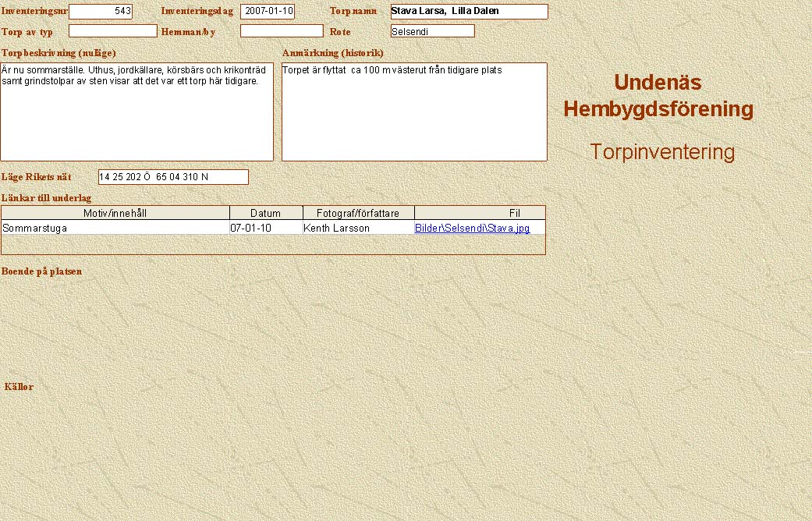
Task: Click the Inventeringsnr field showing 543
Action: [101, 12]
